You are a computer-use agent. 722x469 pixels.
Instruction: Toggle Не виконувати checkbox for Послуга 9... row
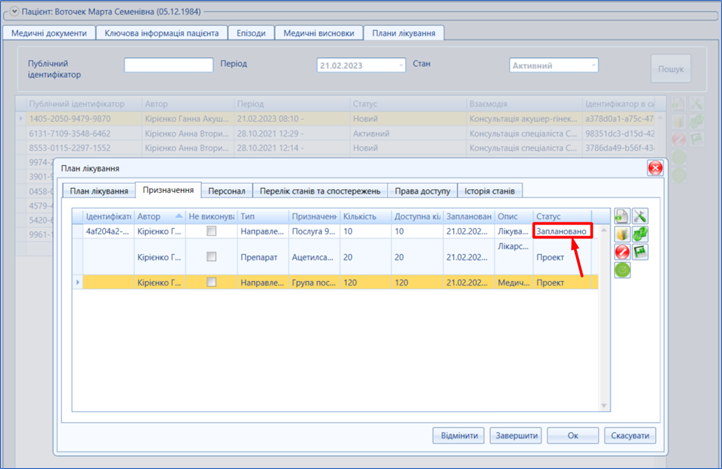click(211, 231)
